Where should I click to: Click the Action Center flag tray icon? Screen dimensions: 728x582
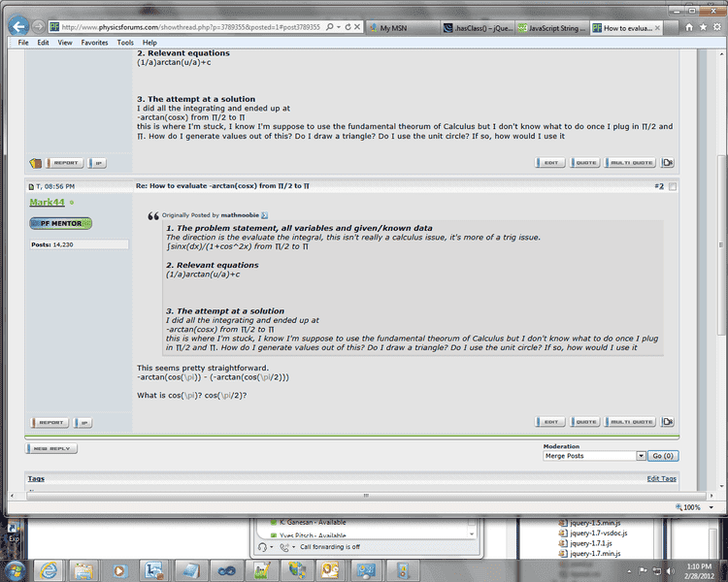pos(643,570)
